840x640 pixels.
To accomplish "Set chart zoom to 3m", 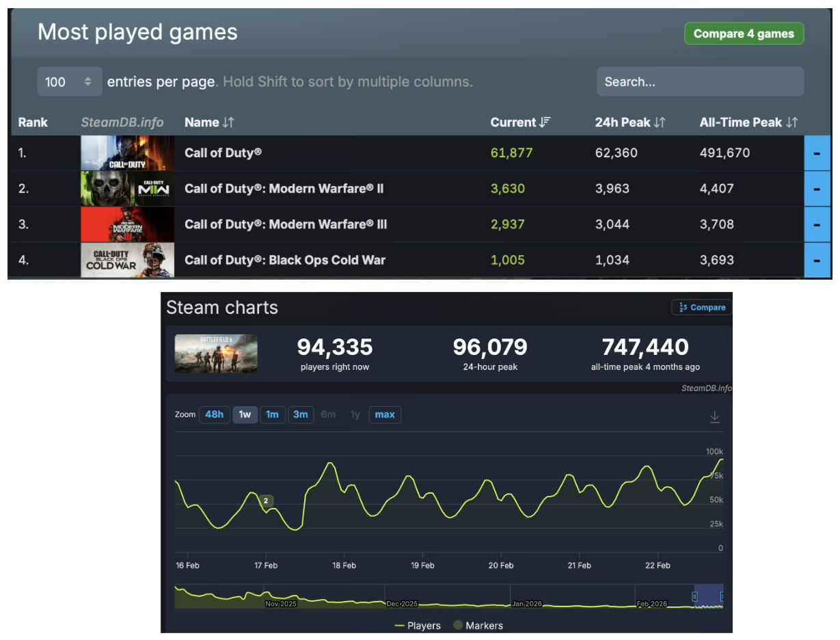I will click(x=301, y=414).
